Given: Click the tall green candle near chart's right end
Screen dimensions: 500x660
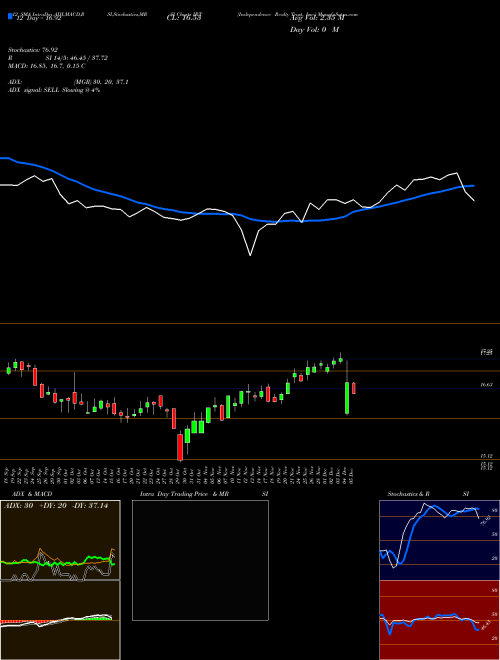Looking at the screenshot, I should click(347, 398).
